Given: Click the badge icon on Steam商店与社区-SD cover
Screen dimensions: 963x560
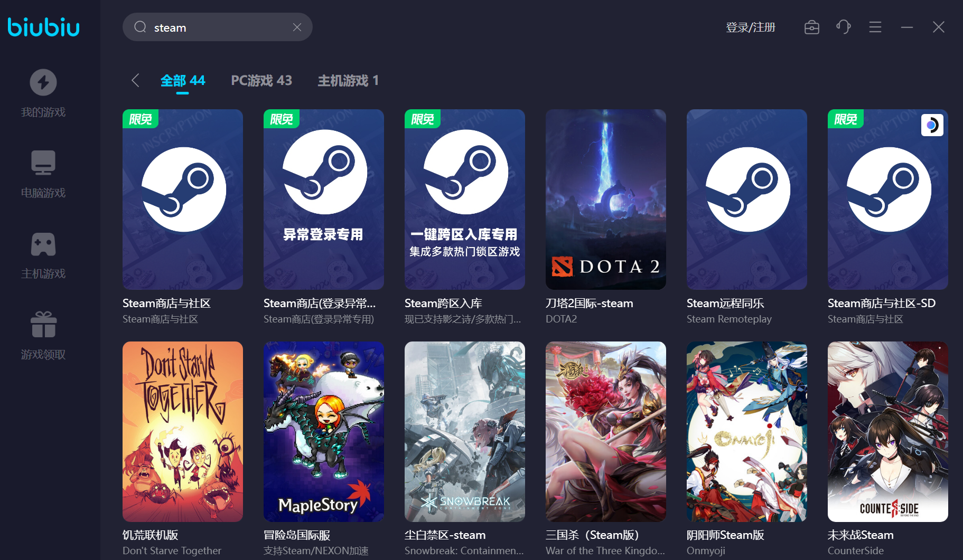Looking at the screenshot, I should tap(932, 125).
